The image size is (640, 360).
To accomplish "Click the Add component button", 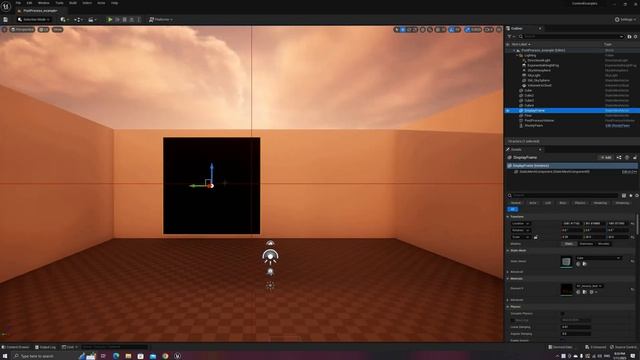I will click(x=606, y=158).
